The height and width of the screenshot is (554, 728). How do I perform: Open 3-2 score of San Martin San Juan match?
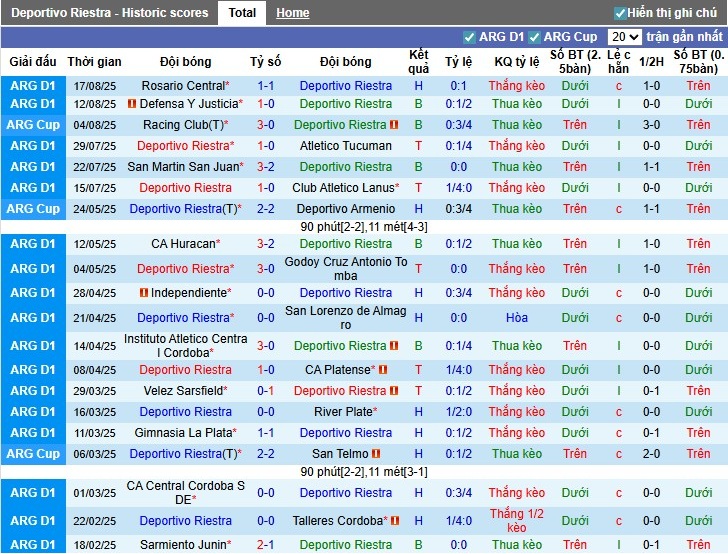pos(265,167)
